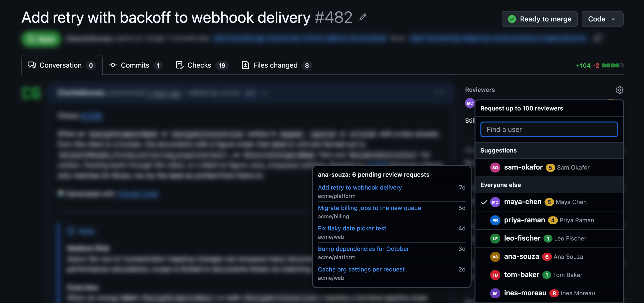Open the Code dropdown

coord(602,19)
